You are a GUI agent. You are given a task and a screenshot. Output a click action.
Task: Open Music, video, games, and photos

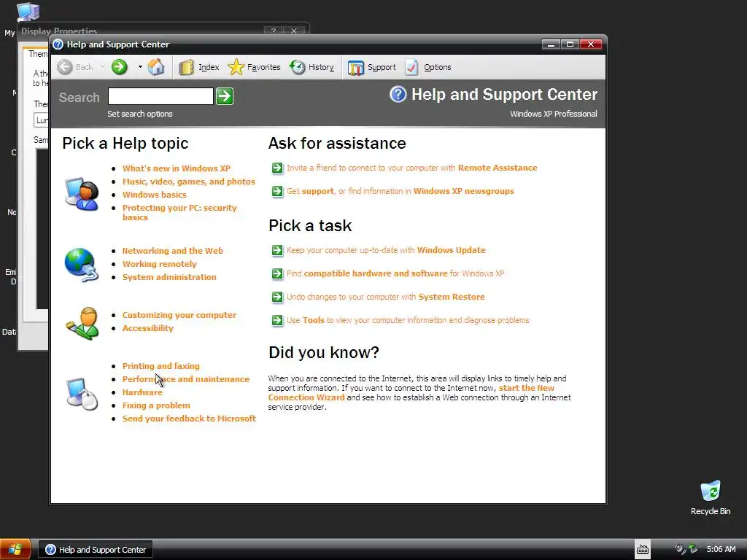pos(189,182)
